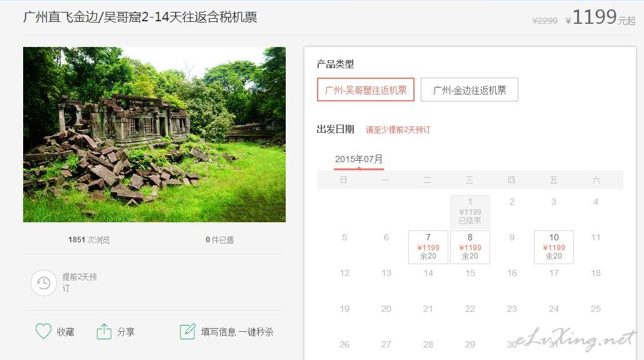Click unavailable date July 15

pos(470,273)
